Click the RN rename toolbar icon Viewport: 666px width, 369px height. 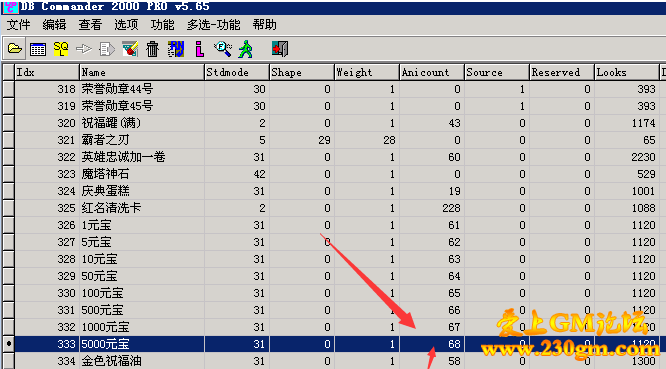(x=176, y=49)
